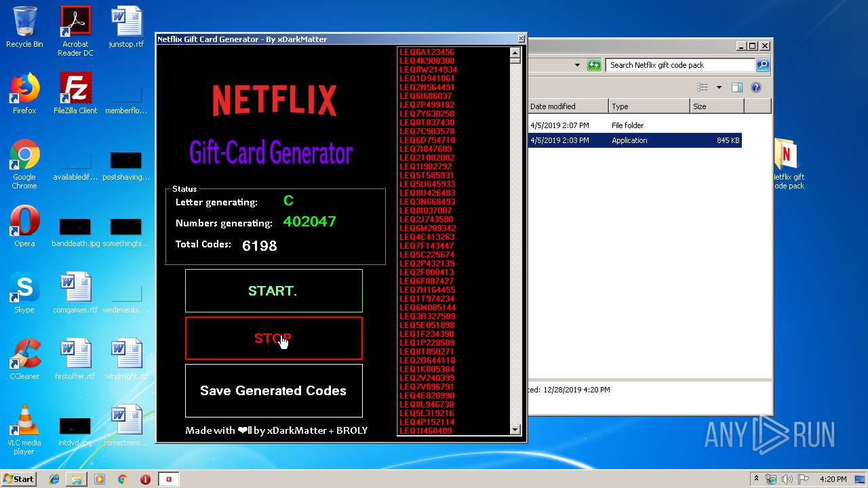The image size is (868, 488).
Task: Open Internet Explorer from the taskbar
Action: pos(54,479)
